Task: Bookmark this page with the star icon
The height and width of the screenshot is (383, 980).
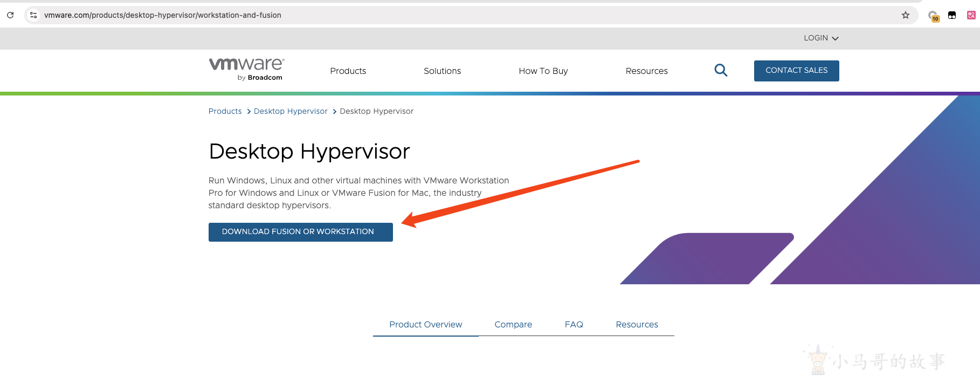Action: [906, 15]
